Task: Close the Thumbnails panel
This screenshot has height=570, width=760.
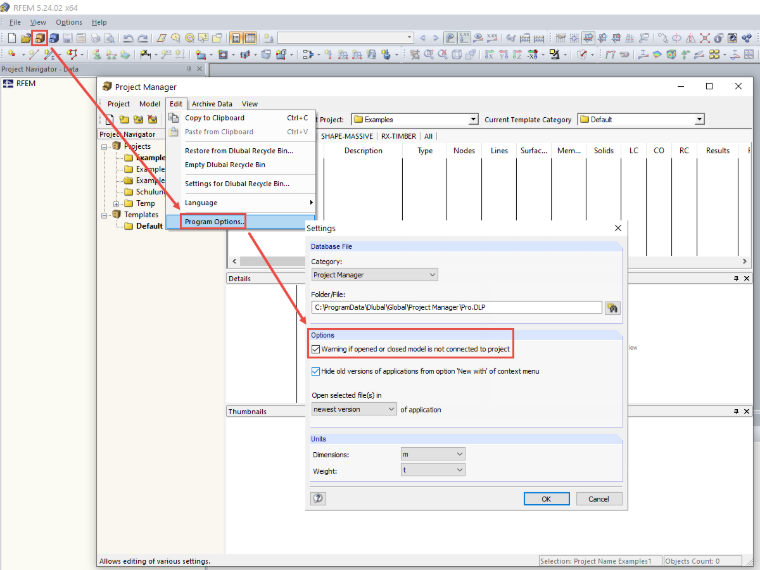Action: tap(746, 411)
